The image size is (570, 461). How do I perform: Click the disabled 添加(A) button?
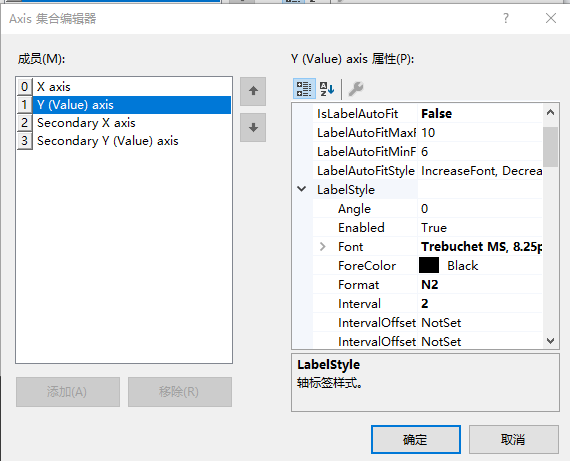(68, 392)
